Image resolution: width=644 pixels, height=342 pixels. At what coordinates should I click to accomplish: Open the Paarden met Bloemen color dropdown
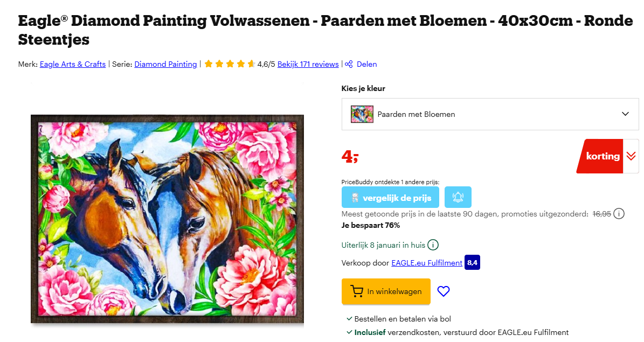pyautogui.click(x=489, y=114)
